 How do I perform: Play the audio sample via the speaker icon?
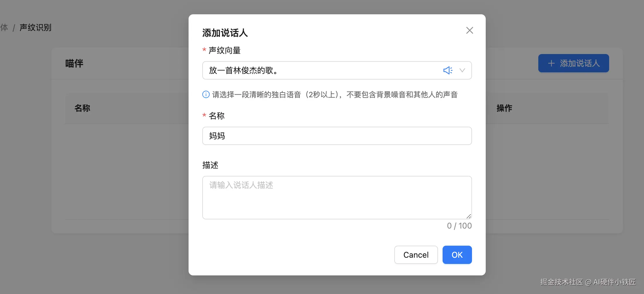point(448,70)
